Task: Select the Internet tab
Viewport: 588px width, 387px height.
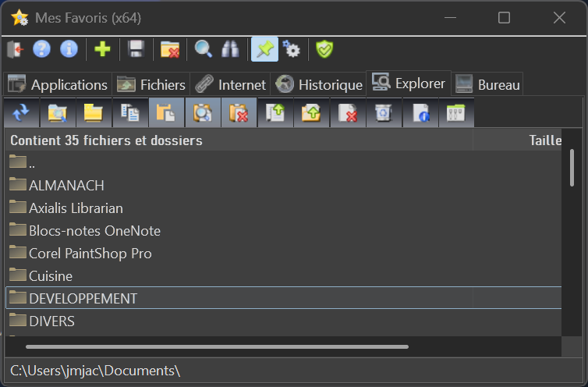Action: click(x=232, y=84)
